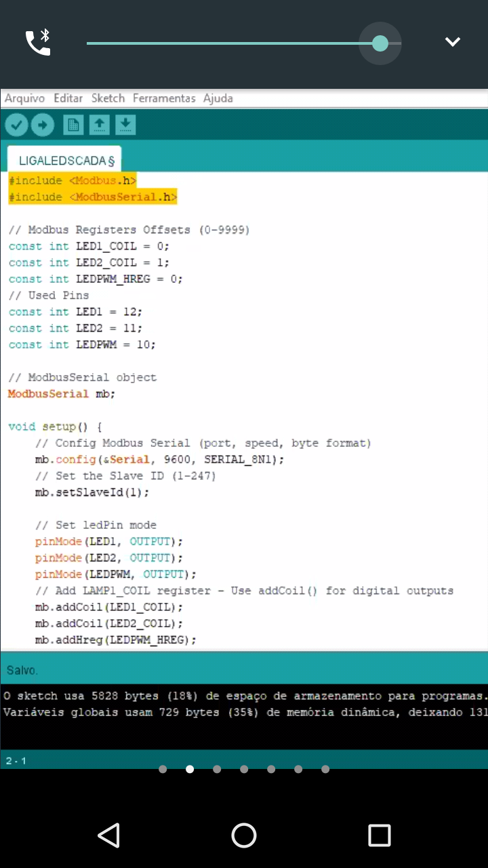The height and width of the screenshot is (868, 488).
Task: Open a sketch with the up-arrow icon
Action: pyautogui.click(x=99, y=125)
